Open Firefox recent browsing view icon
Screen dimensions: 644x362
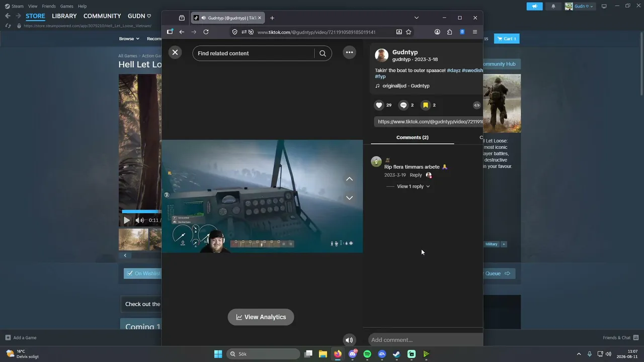(x=182, y=18)
